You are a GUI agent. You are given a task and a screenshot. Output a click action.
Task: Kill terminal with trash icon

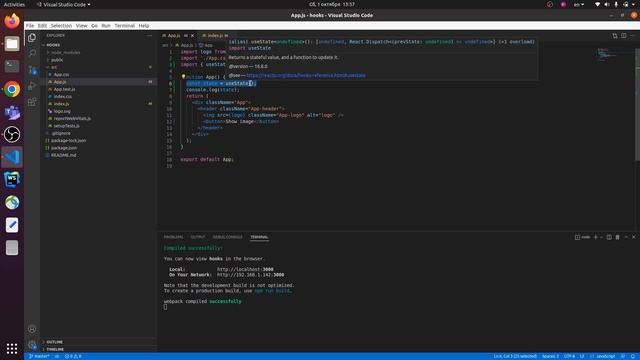click(618, 237)
